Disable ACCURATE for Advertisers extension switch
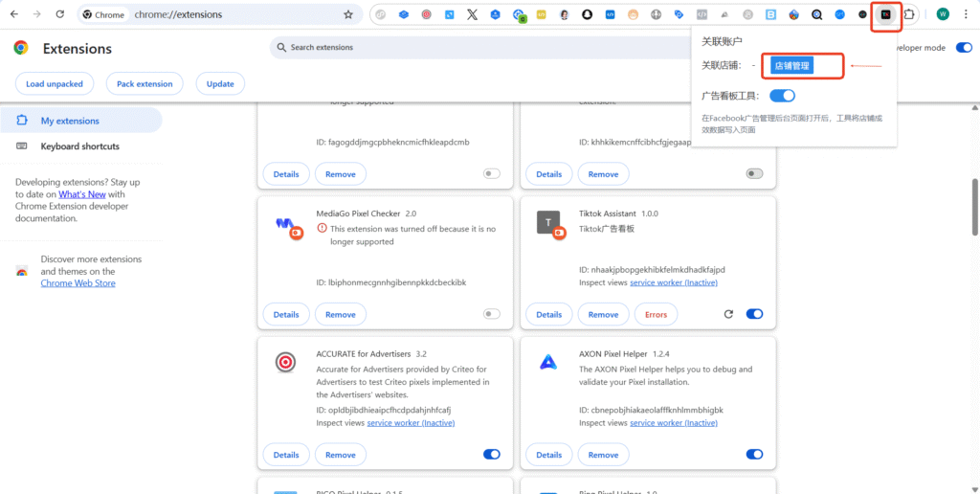This screenshot has height=494, width=980. [x=492, y=454]
